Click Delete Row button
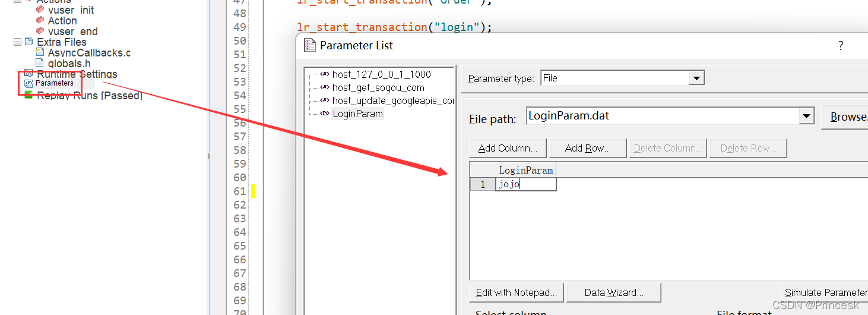The image size is (868, 315). [748, 149]
